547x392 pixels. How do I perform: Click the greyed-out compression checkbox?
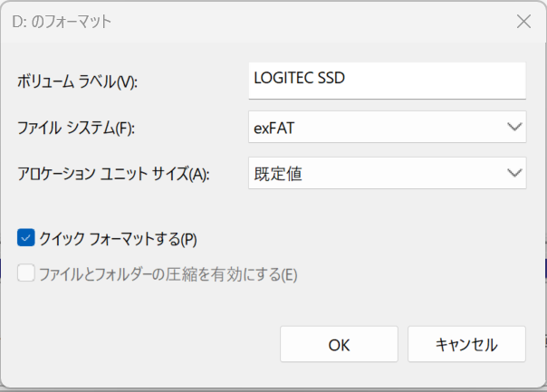[25, 273]
